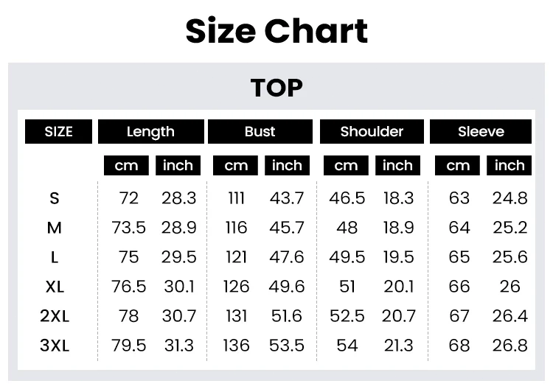Click the cm label under Length
Image resolution: width=553 pixels, height=392 pixels.
(126, 166)
